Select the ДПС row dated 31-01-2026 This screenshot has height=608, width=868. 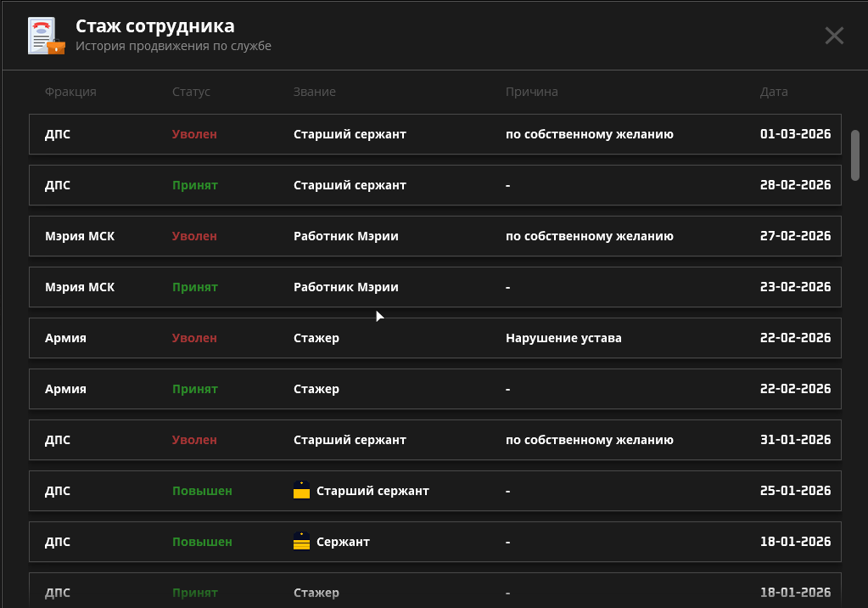click(x=434, y=440)
